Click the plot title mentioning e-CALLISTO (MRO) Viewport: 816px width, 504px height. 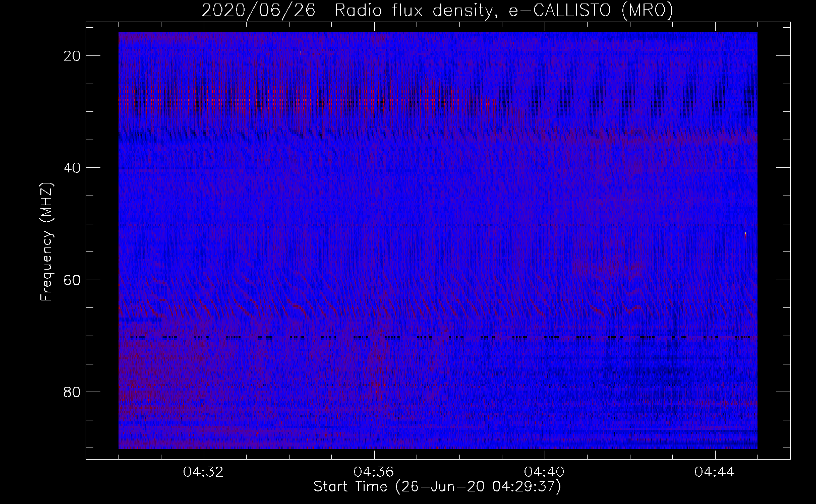[437, 11]
